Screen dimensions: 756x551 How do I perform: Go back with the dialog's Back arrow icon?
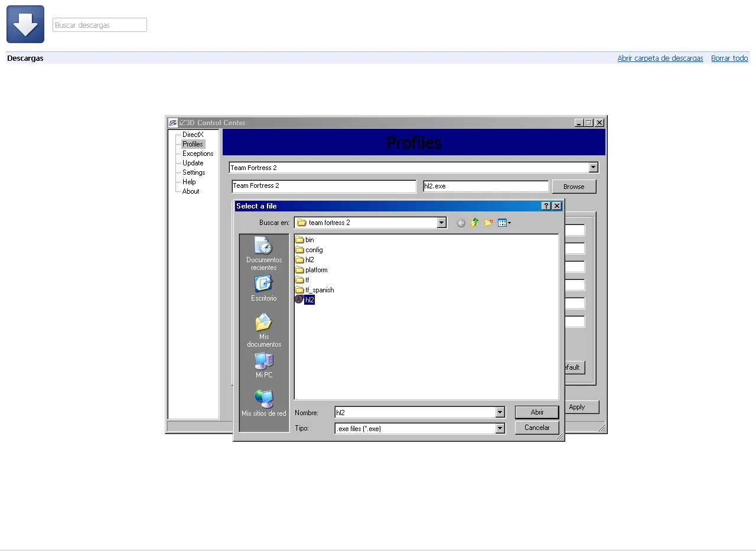point(461,223)
